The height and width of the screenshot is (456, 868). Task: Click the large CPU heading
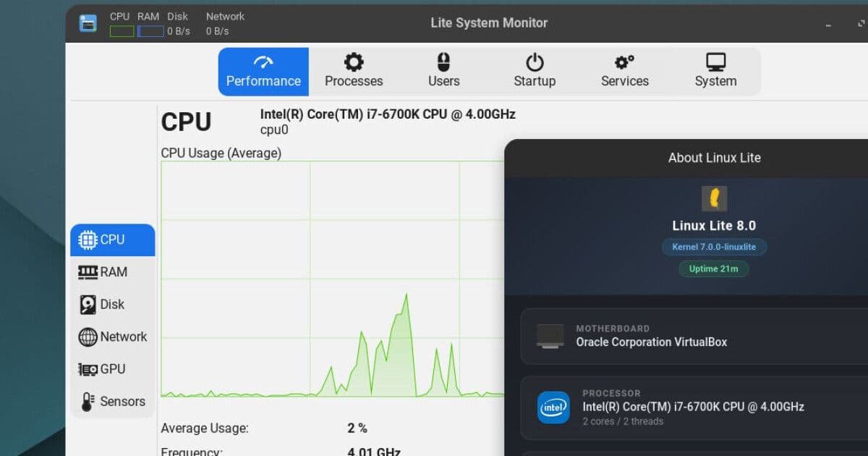(186, 122)
